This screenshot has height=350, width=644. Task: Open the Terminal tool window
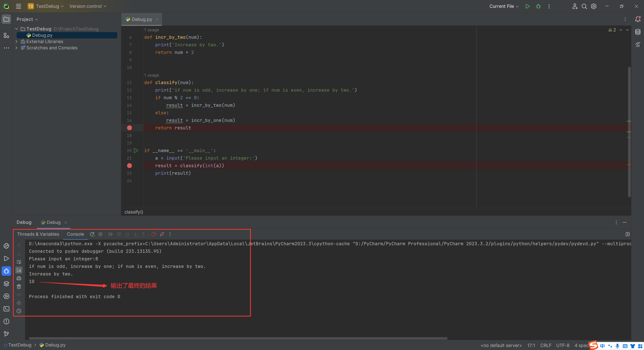click(6, 309)
